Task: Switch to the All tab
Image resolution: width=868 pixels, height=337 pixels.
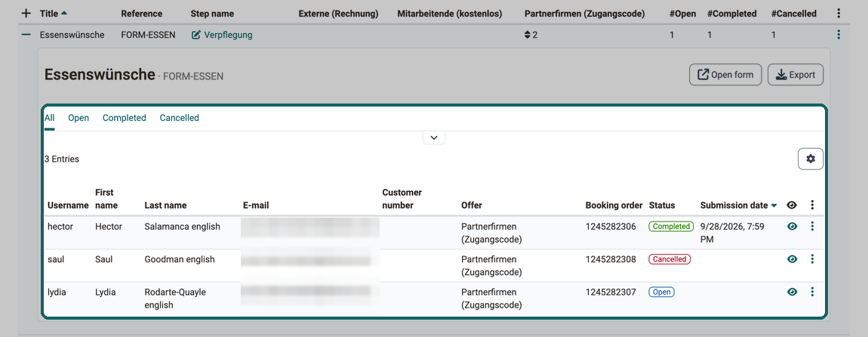Action: [x=49, y=118]
